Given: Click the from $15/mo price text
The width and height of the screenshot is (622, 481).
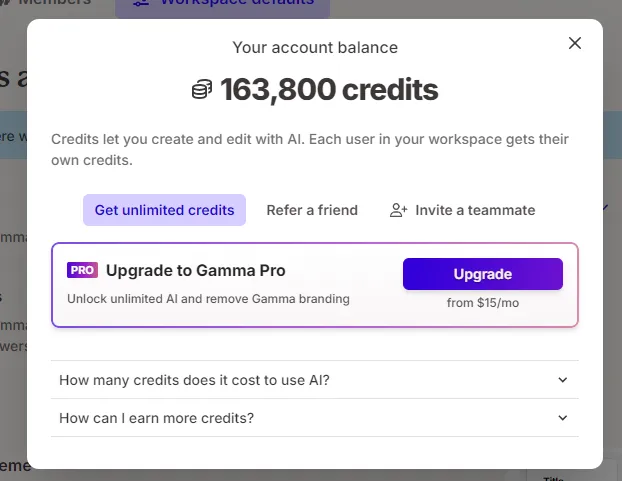Looking at the screenshot, I should [483, 303].
